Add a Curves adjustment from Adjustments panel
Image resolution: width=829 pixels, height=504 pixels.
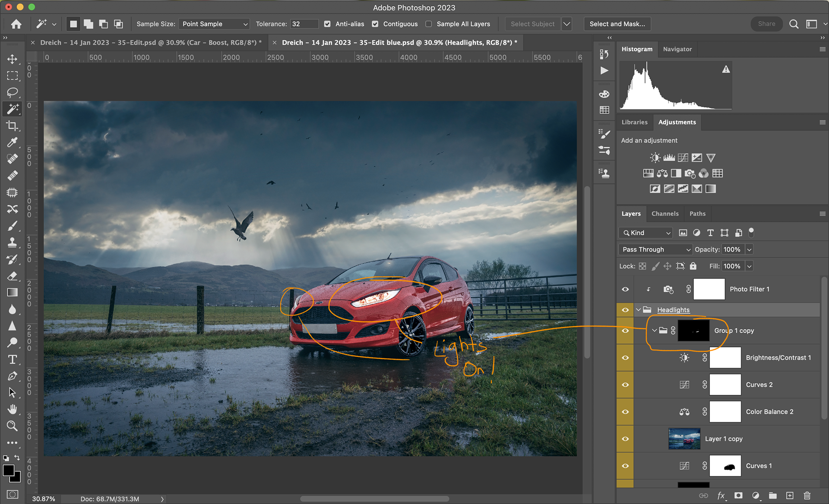pos(683,157)
